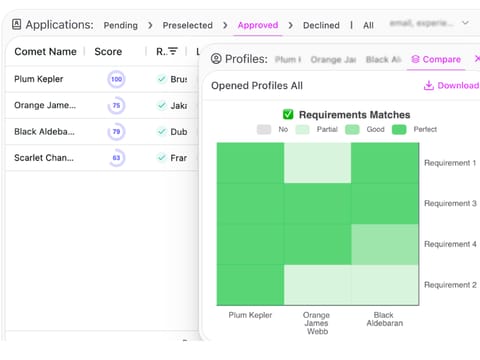Show All applications
This screenshot has height=360, width=480.
pos(368,25)
